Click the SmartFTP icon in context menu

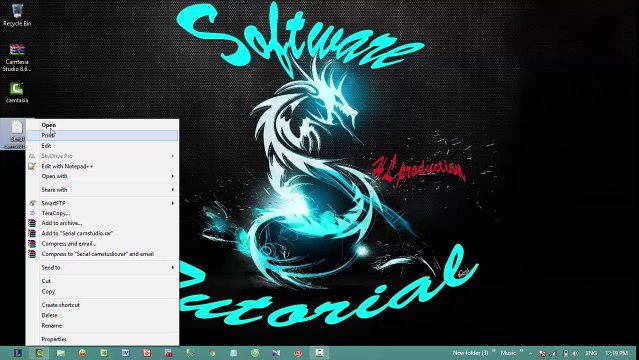(32, 203)
